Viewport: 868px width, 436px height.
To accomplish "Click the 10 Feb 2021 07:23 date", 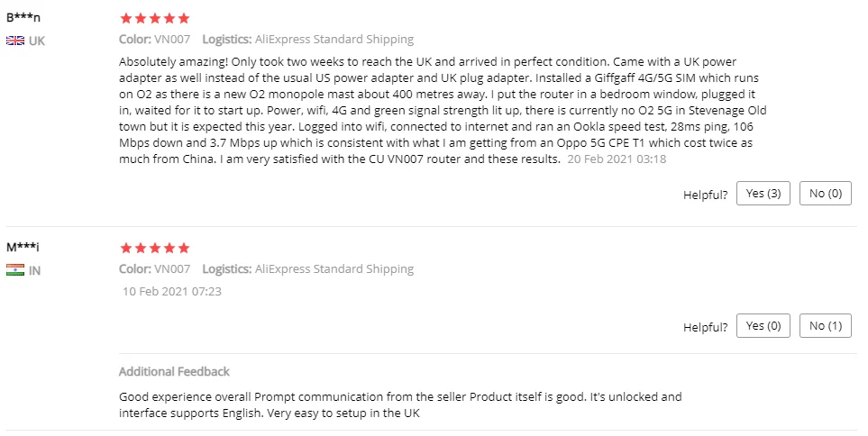I will [x=172, y=291].
